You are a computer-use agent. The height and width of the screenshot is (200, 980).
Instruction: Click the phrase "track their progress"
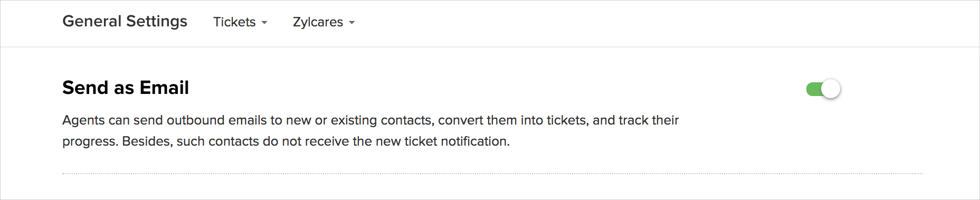370,131
